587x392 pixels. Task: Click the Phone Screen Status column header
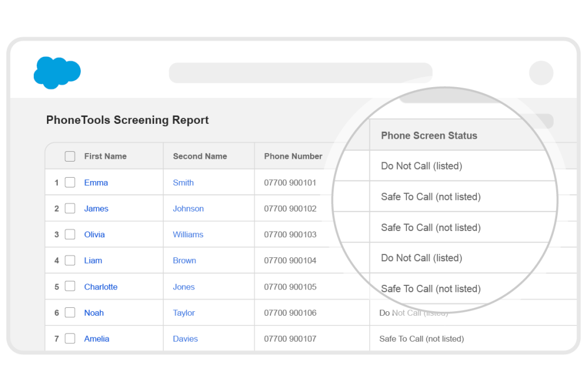[429, 135]
